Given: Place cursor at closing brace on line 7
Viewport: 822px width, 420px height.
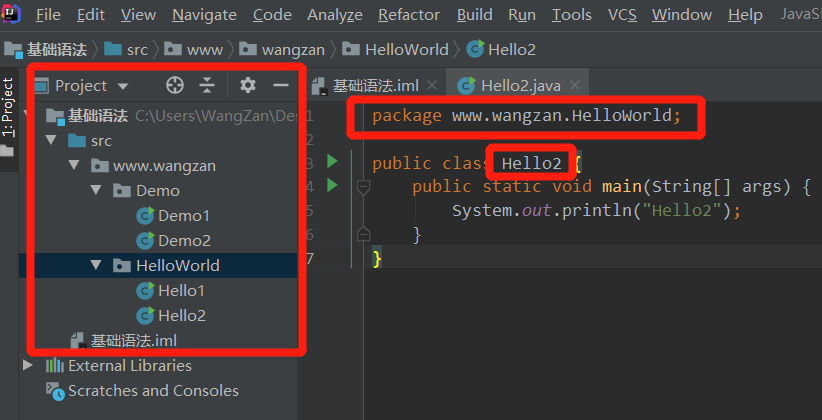Looking at the screenshot, I should pos(376,259).
